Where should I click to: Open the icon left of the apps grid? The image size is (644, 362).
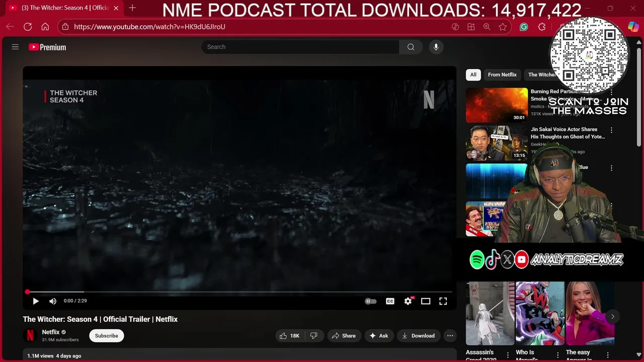[455, 27]
